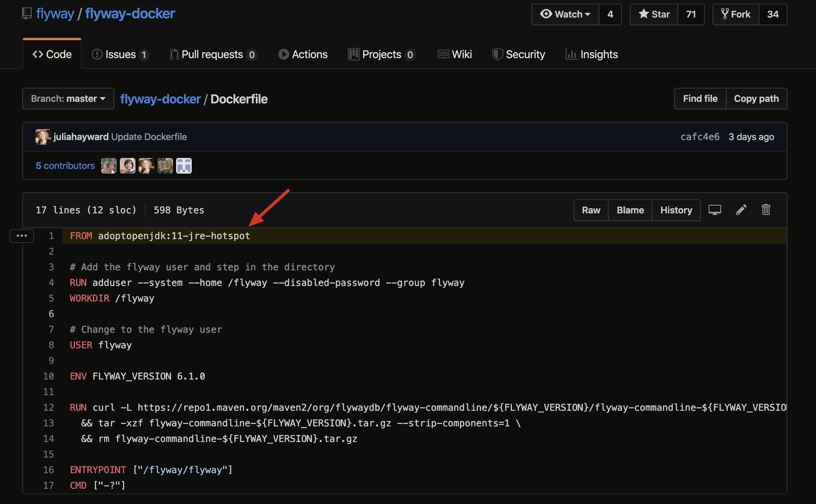This screenshot has width=816, height=504.
Task: Click the three-dots line options icon
Action: [x=22, y=236]
